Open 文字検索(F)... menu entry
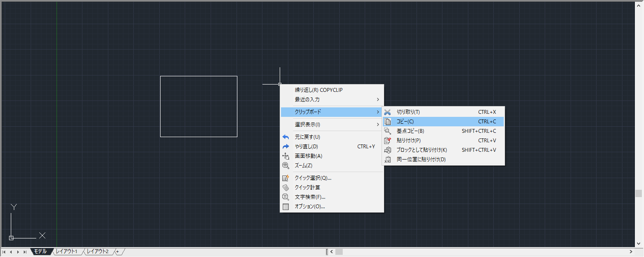644x257 pixels. point(331,197)
